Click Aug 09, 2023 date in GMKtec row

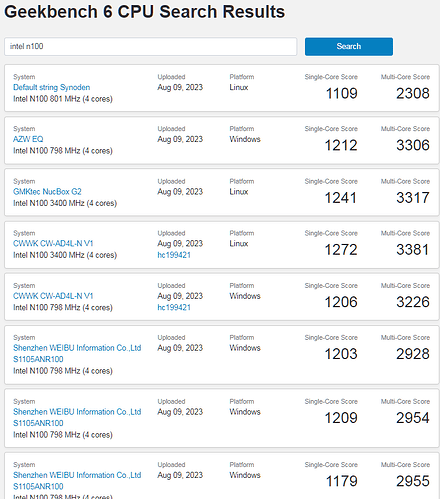[x=180, y=192]
